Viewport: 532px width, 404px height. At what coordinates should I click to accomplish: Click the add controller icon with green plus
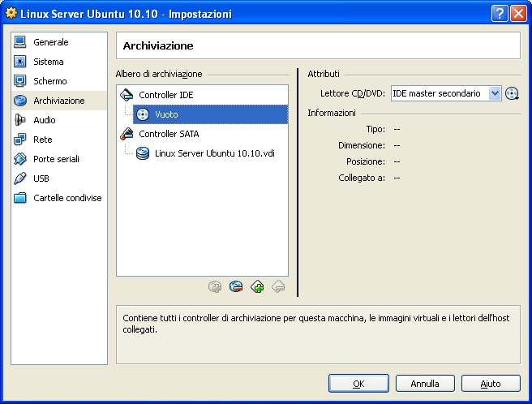[258, 286]
